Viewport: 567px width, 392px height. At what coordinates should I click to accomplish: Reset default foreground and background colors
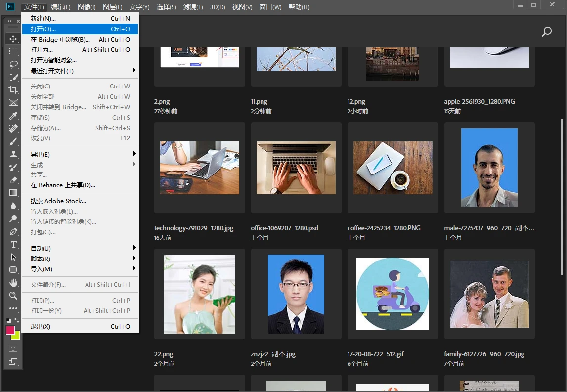point(8,320)
